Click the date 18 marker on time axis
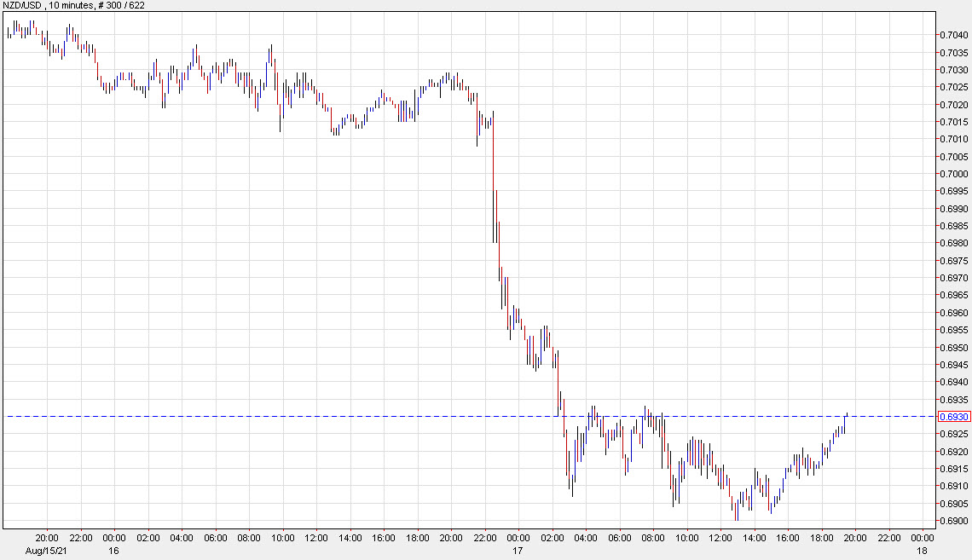Viewport: 972px width, 560px height. point(923,551)
